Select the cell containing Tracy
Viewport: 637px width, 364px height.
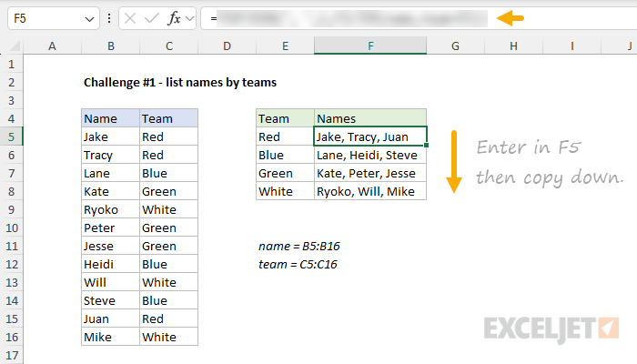point(110,156)
